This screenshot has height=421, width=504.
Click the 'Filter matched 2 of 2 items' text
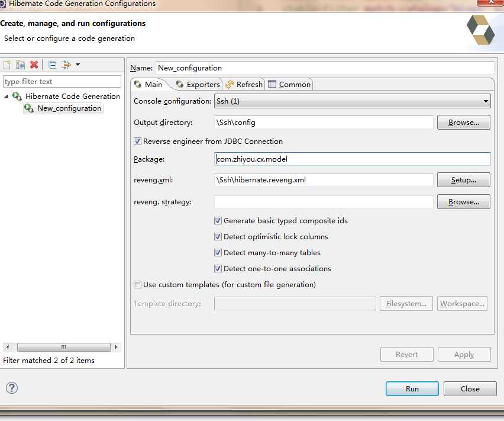(49, 361)
